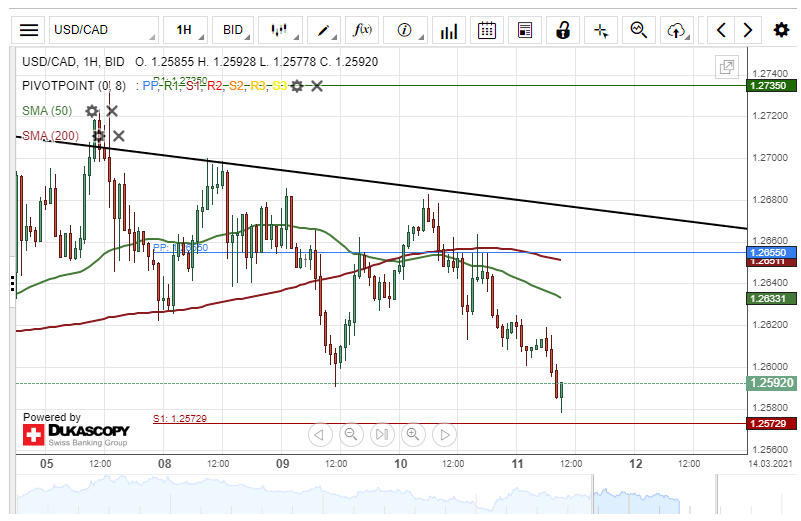The height and width of the screenshot is (521, 801).
Task: Click the current price 1.25920 label
Action: click(x=771, y=383)
